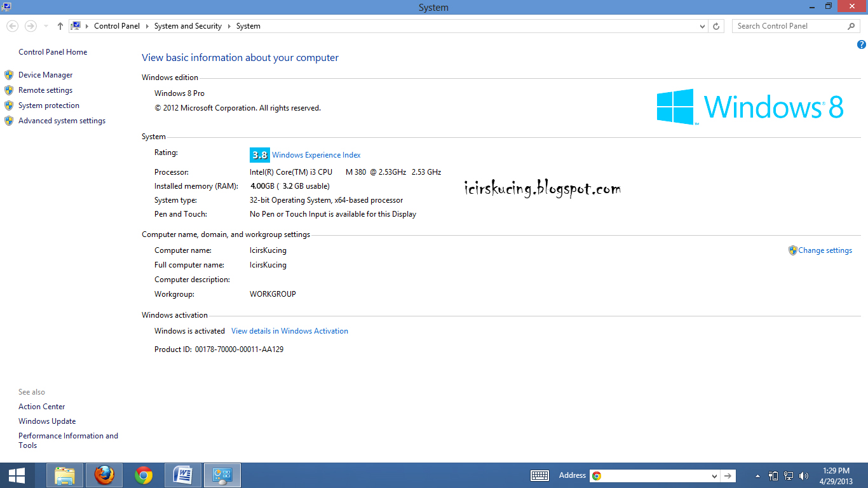
Task: Click the Back navigation arrow
Action: click(x=12, y=26)
